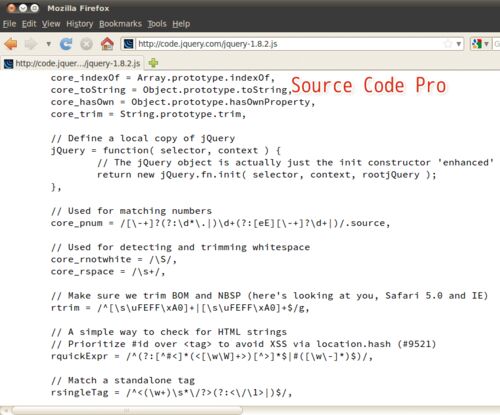Image resolution: width=500 pixels, height=415 pixels.
Task: Open a new tab with green plus
Action: coord(153,63)
